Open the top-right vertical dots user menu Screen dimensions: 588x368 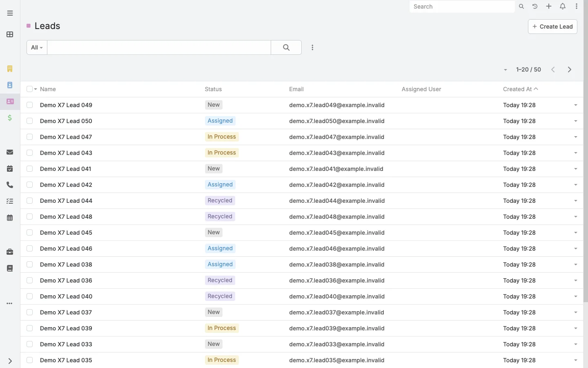pyautogui.click(x=577, y=7)
